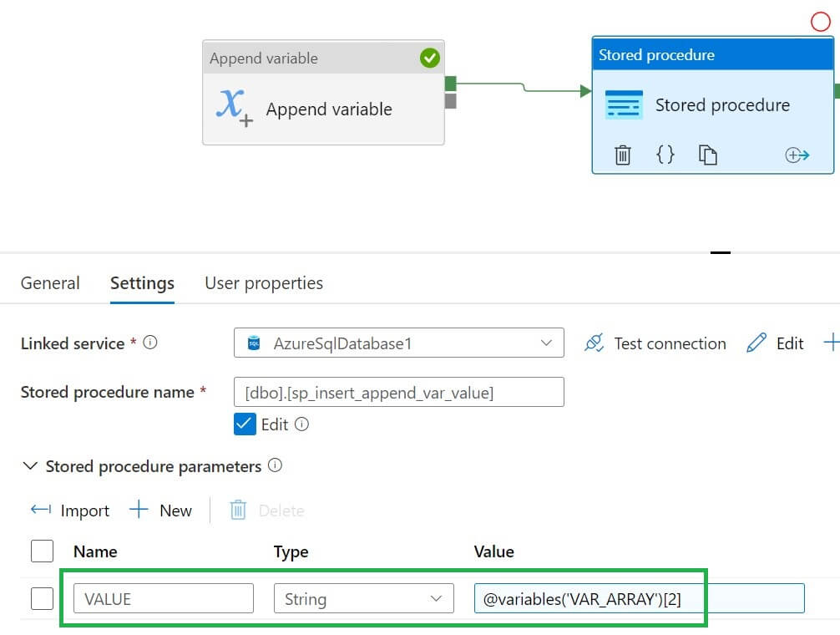Click the delete trash icon on Stored procedure activity
This screenshot has height=635, width=840.
[623, 155]
